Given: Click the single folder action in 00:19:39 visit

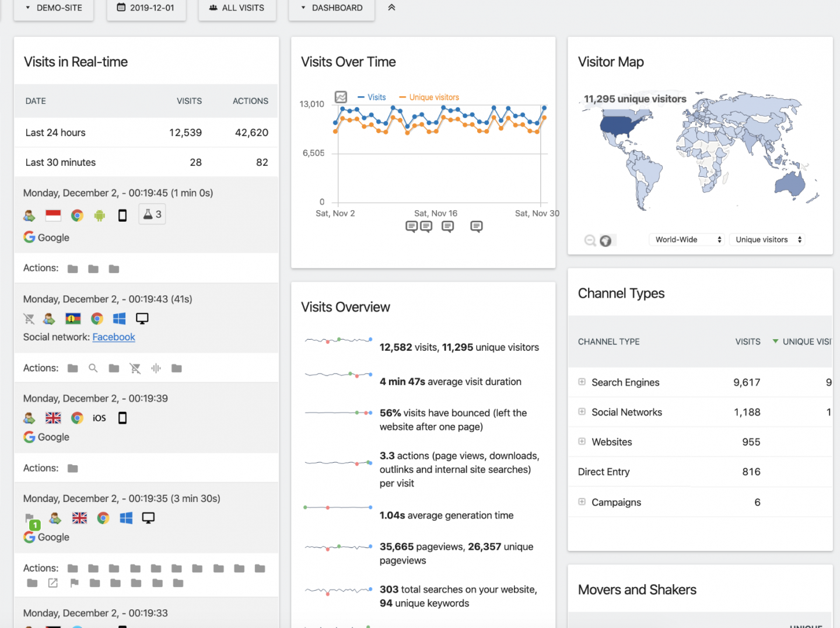Looking at the screenshot, I should (x=73, y=468).
